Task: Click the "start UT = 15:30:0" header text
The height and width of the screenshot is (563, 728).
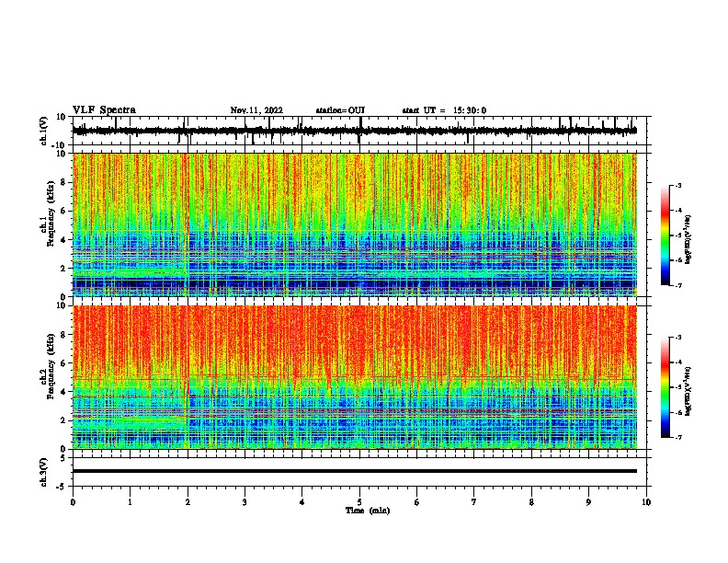Action: coord(444,110)
